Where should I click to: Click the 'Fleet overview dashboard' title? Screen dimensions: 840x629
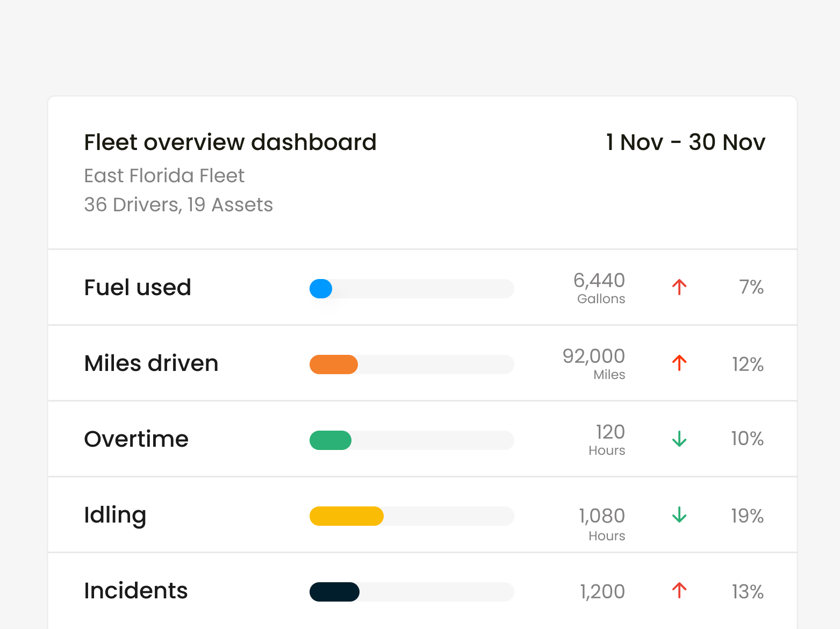[230, 142]
